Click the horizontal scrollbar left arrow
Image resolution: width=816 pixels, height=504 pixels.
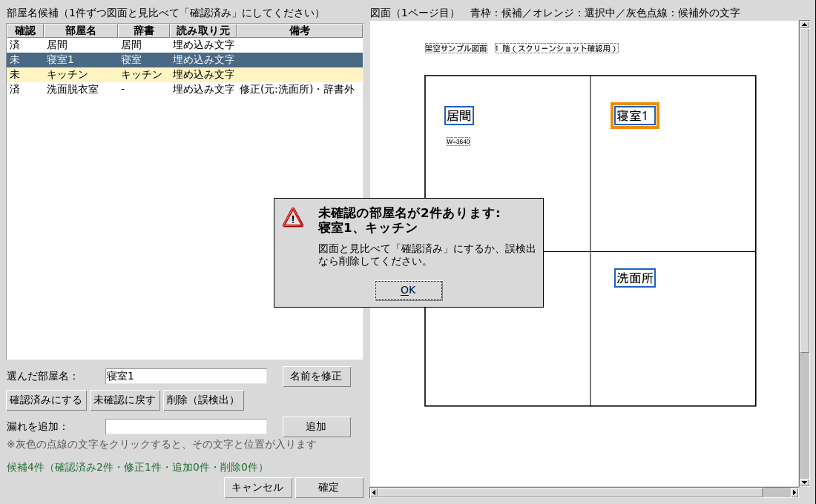click(x=374, y=492)
